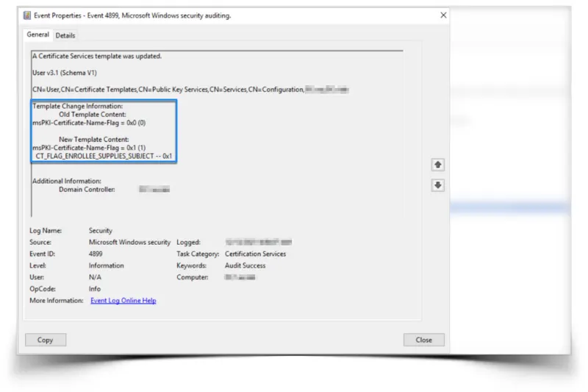This screenshot has width=588, height=392.
Task: Click the blurred Logged timestamp value
Action: [x=259, y=242]
